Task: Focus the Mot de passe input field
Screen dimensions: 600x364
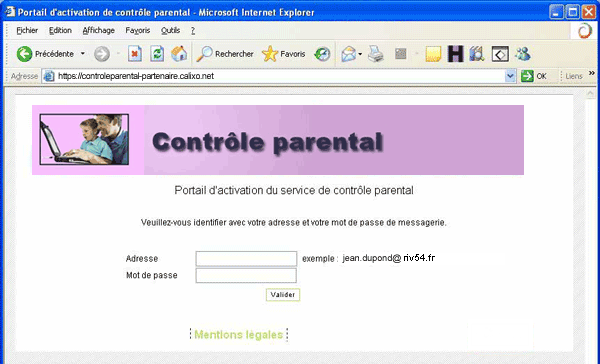Action: pyautogui.click(x=246, y=276)
